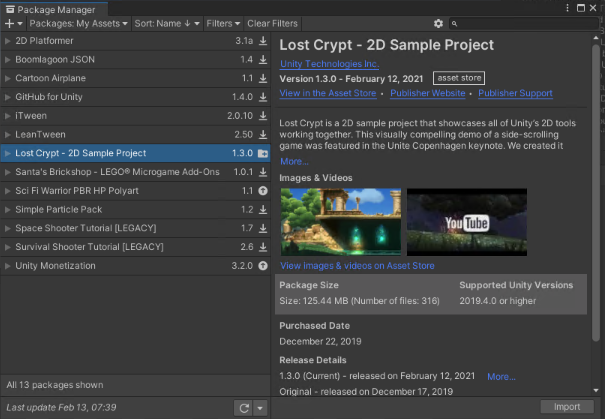Expand the 2D Platformer entry
The height and width of the screenshot is (419, 605).
(7, 41)
